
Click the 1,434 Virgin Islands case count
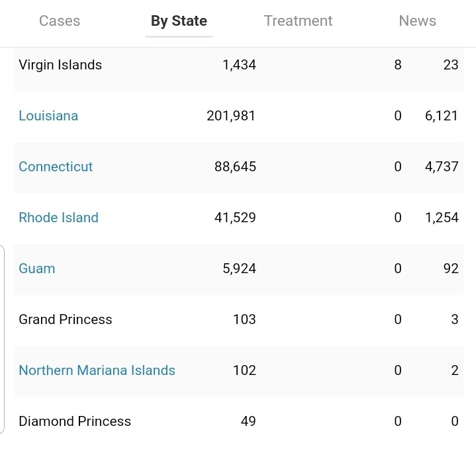click(239, 65)
